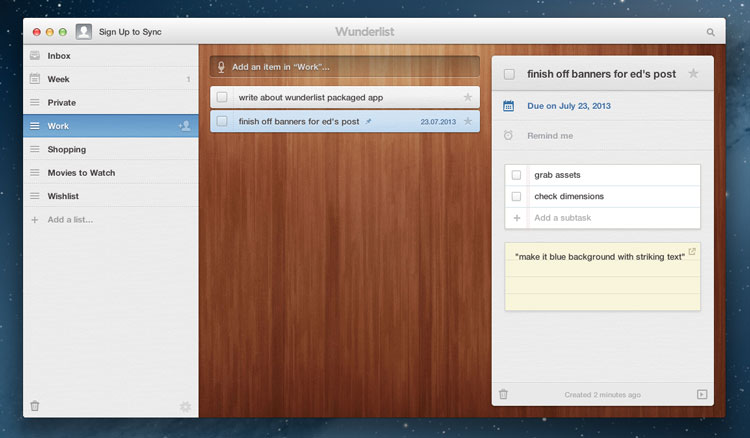Image resolution: width=750 pixels, height=438 pixels.
Task: Click the search magnifier icon
Action: click(711, 32)
